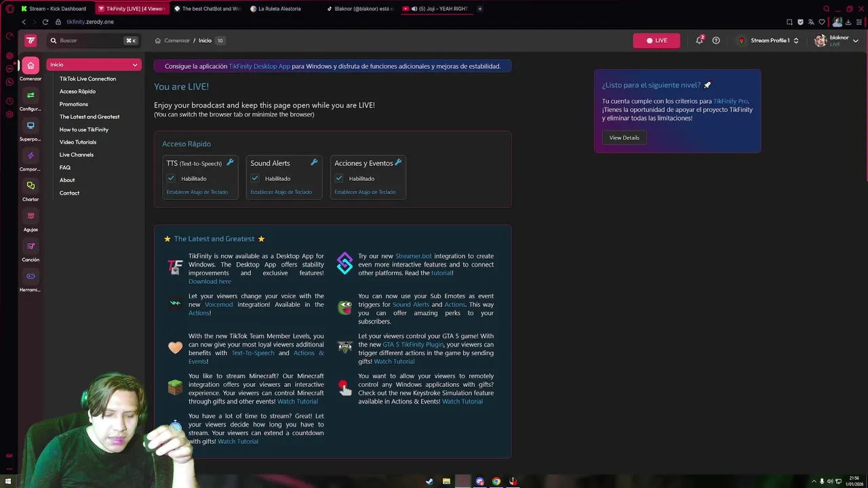Screen dimensions: 868x488
Task: Click the taskbar volume icon
Action: coord(830,481)
